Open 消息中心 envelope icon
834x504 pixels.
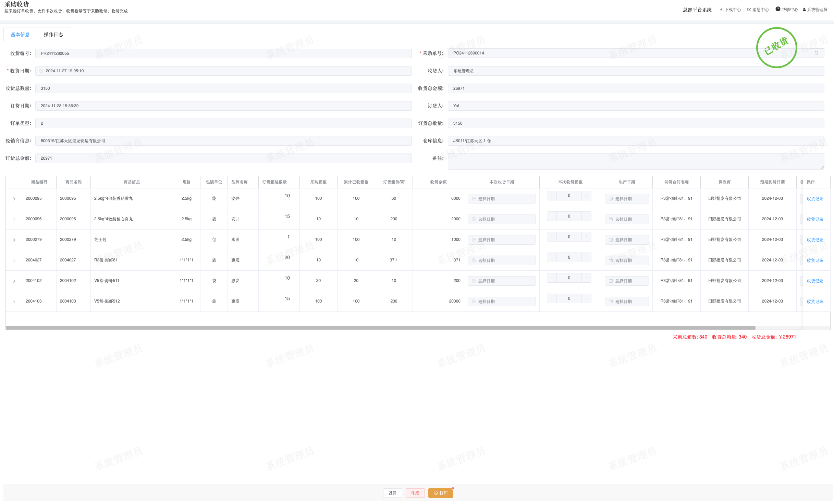pyautogui.click(x=749, y=10)
